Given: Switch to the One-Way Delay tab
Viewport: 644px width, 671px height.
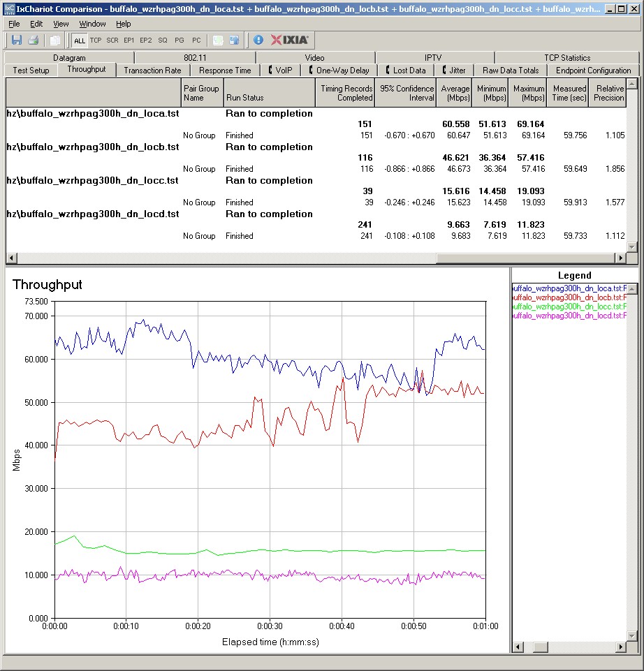Looking at the screenshot, I should pos(339,71).
